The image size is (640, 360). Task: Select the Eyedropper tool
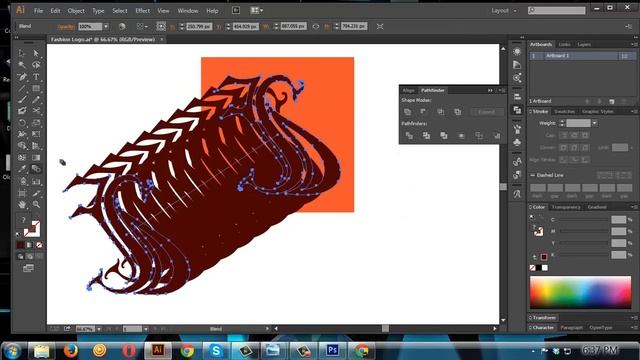[x=22, y=169]
